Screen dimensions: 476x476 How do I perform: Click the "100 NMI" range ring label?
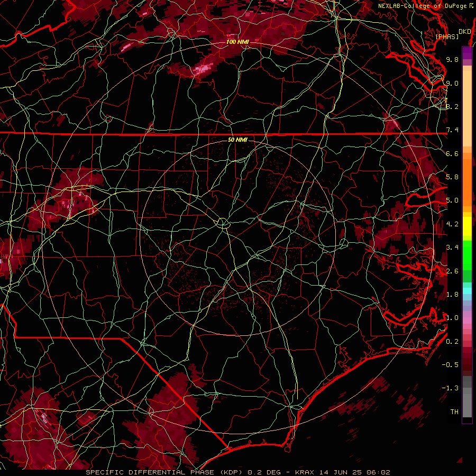237,42
